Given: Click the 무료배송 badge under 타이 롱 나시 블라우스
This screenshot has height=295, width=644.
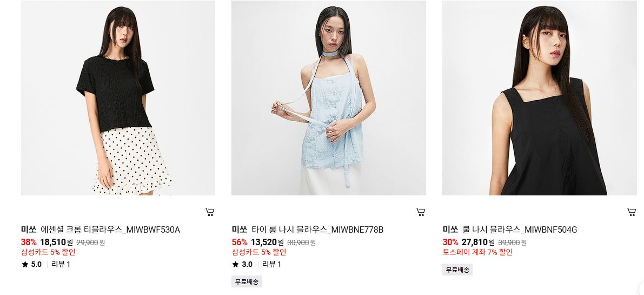Looking at the screenshot, I should [247, 281].
